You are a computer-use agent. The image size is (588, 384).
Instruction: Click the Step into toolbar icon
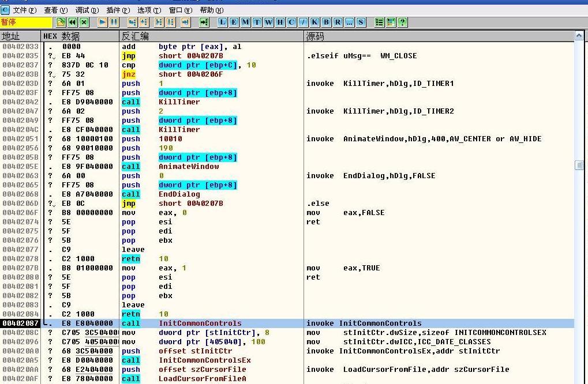pyautogui.click(x=132, y=22)
